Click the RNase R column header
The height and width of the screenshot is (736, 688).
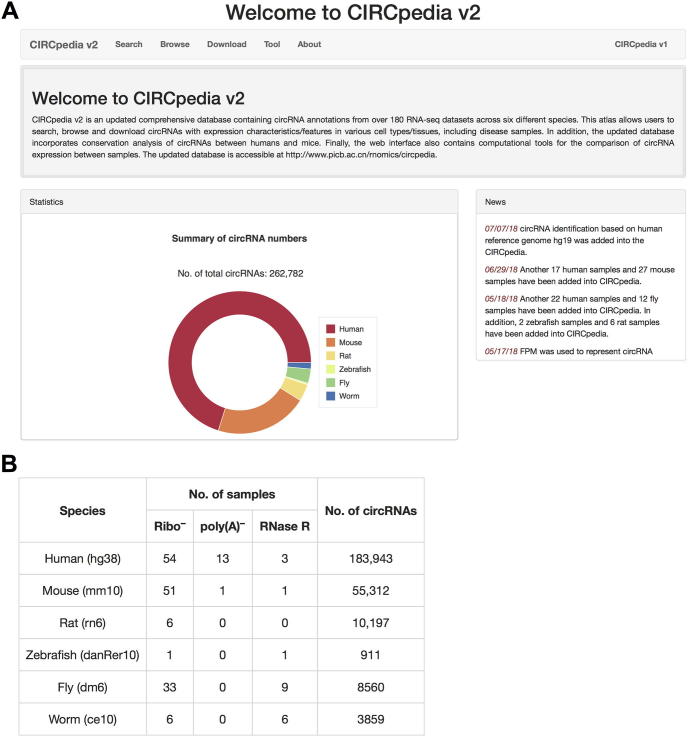click(x=284, y=526)
